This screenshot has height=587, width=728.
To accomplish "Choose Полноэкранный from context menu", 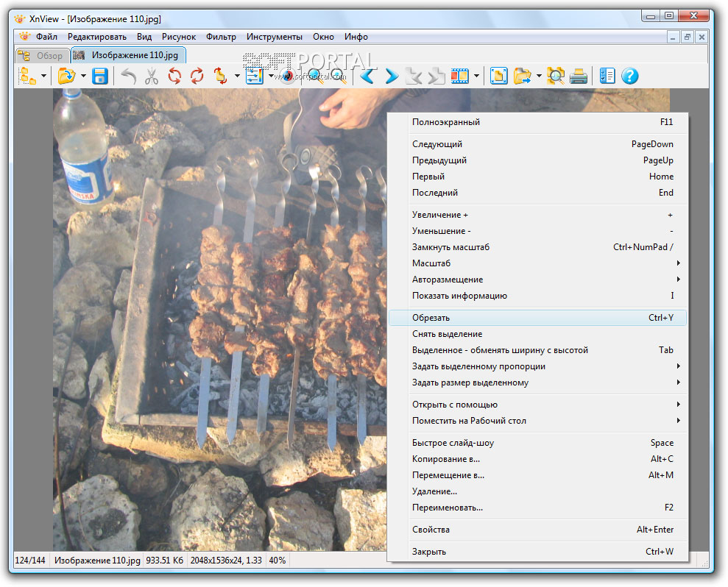I will pos(537,122).
